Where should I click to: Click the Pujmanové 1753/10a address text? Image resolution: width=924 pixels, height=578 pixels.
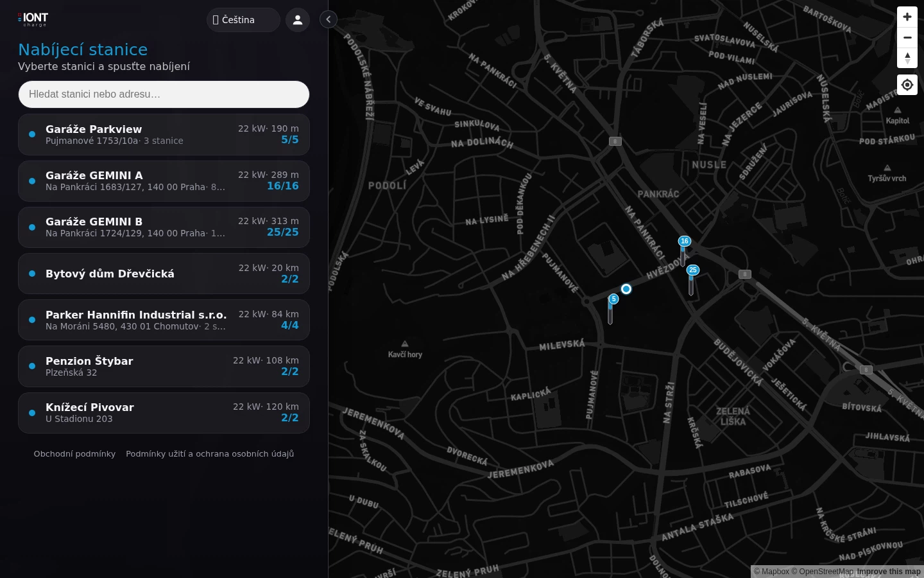click(x=92, y=141)
